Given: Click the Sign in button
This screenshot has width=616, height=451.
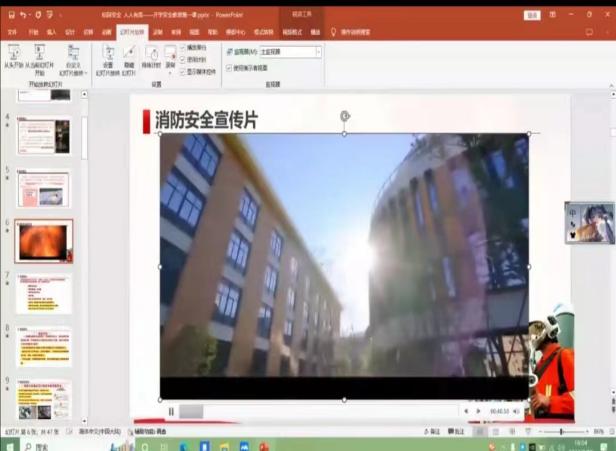Looking at the screenshot, I should [531, 15].
